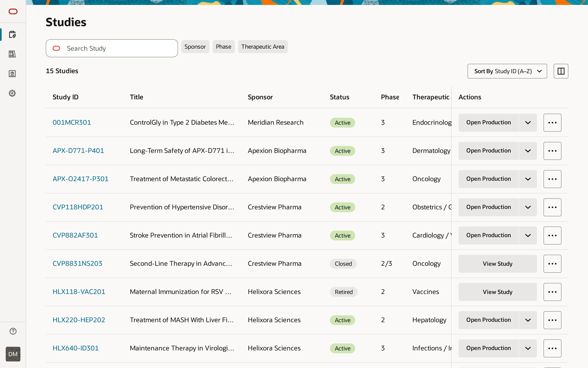Click View Study for CVP8831NS203

click(498, 264)
